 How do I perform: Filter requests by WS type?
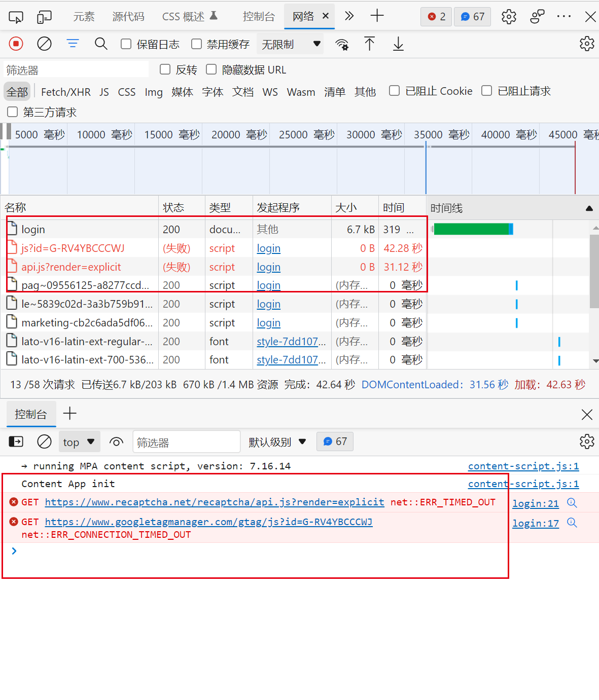coord(270,92)
